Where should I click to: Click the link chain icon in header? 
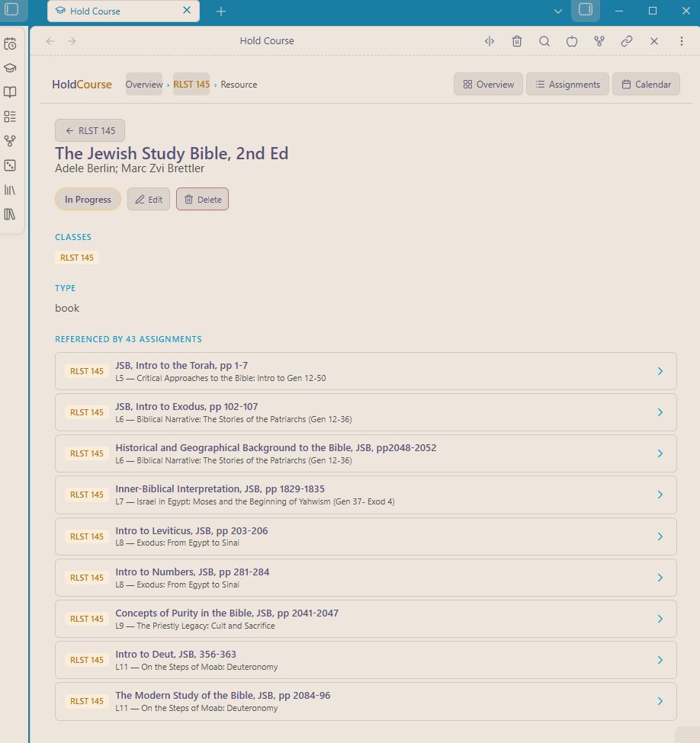coord(627,41)
